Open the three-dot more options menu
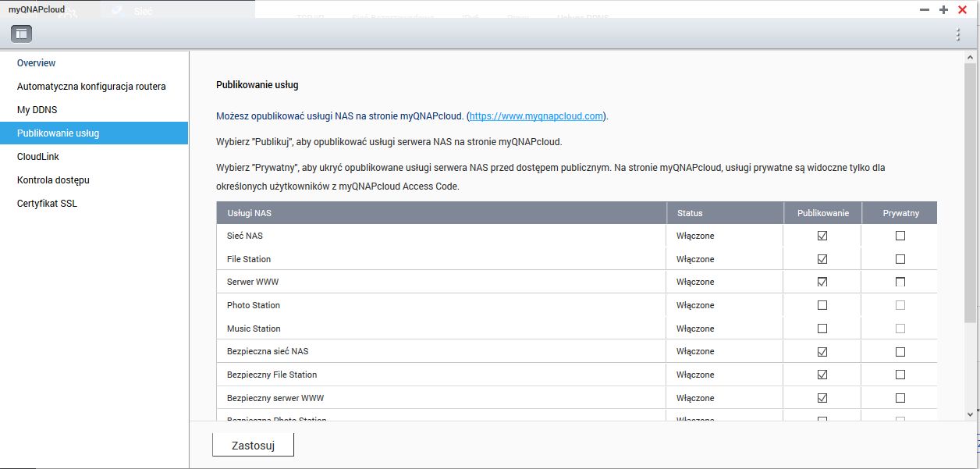 pyautogui.click(x=958, y=34)
